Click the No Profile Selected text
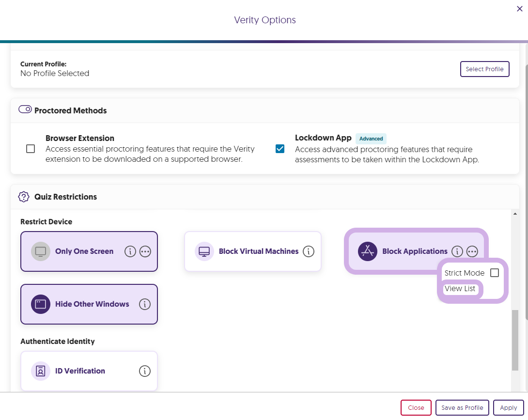 tap(55, 74)
